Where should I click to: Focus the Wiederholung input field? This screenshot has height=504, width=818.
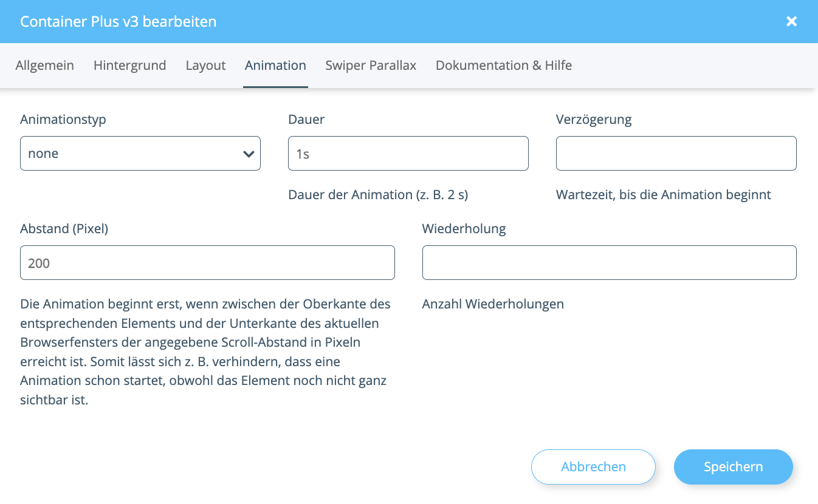pyautogui.click(x=609, y=263)
